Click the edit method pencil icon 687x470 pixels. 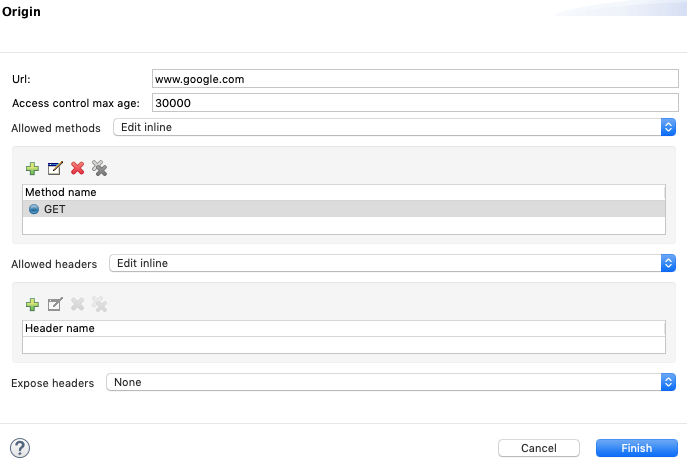tap(55, 168)
